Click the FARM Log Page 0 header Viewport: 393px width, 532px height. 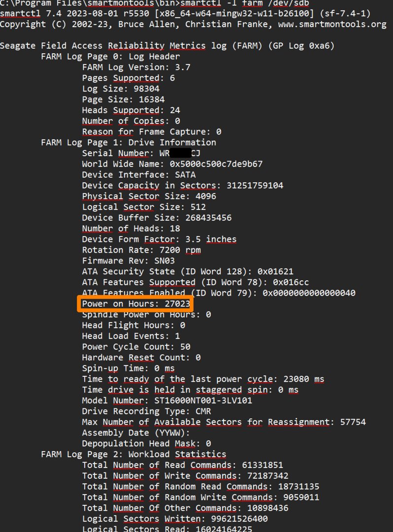pos(103,56)
